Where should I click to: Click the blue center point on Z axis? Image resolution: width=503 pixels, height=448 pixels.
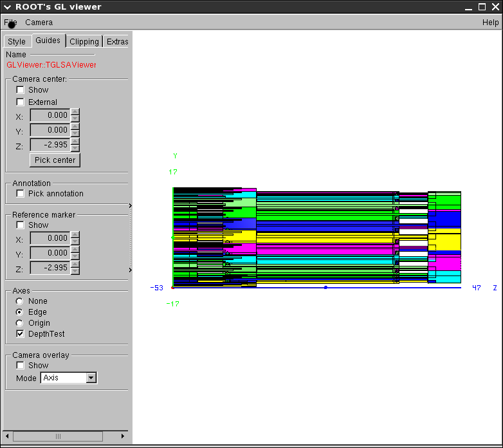tap(325, 288)
